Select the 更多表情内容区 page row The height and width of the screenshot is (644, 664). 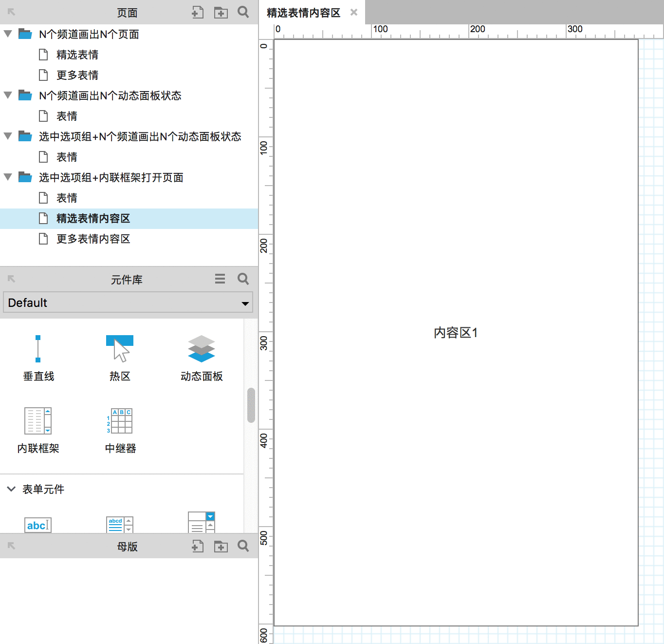coord(129,239)
